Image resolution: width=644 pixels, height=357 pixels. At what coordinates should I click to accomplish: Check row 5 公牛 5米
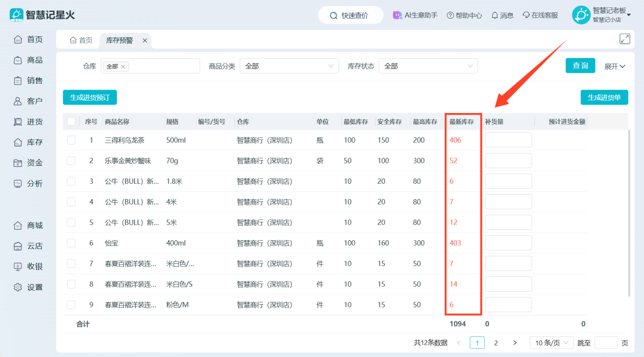[x=71, y=222]
